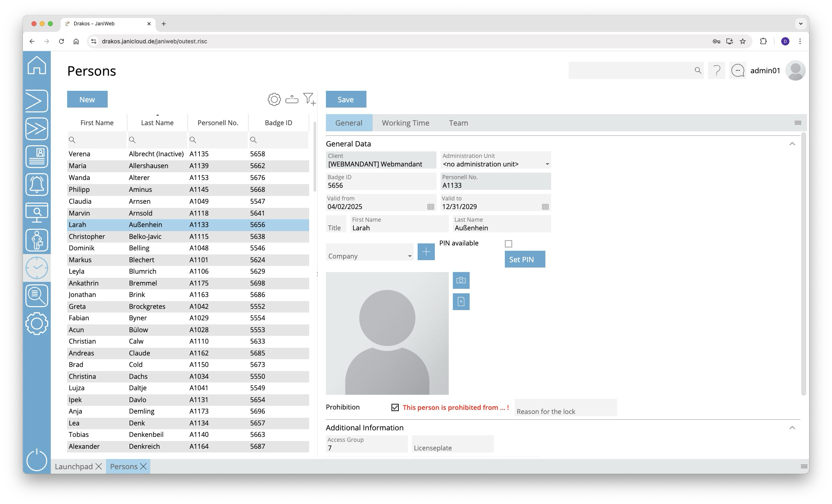Open the table settings gear icon

tap(274, 99)
